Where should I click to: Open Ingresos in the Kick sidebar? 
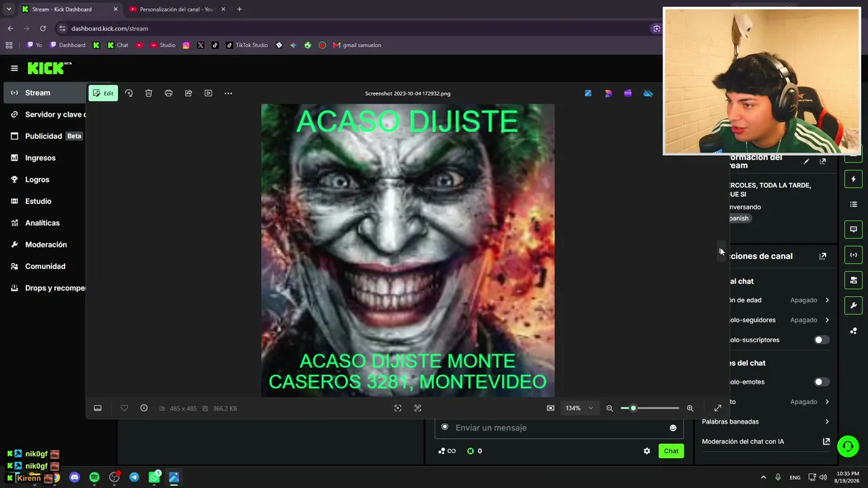coord(45,158)
